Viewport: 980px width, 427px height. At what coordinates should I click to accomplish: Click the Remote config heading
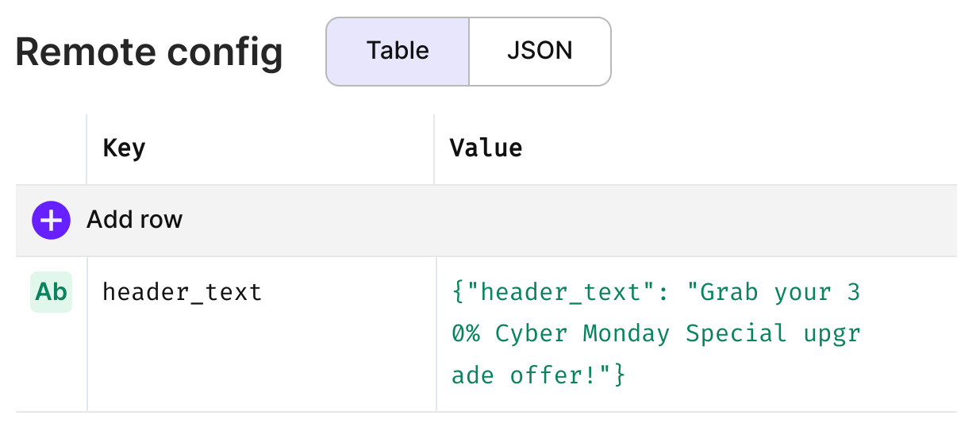(149, 52)
